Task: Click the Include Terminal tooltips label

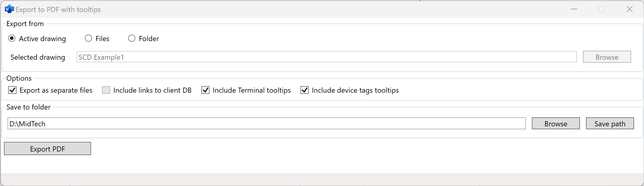Action: (x=252, y=90)
